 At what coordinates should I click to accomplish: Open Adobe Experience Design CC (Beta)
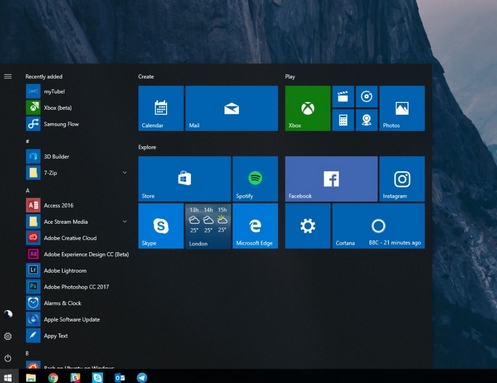[x=77, y=254]
